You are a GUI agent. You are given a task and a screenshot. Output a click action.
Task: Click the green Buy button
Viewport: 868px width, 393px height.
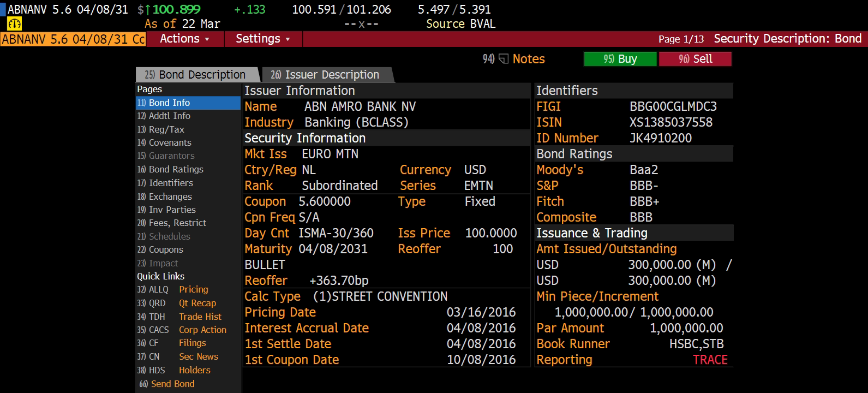click(x=620, y=59)
